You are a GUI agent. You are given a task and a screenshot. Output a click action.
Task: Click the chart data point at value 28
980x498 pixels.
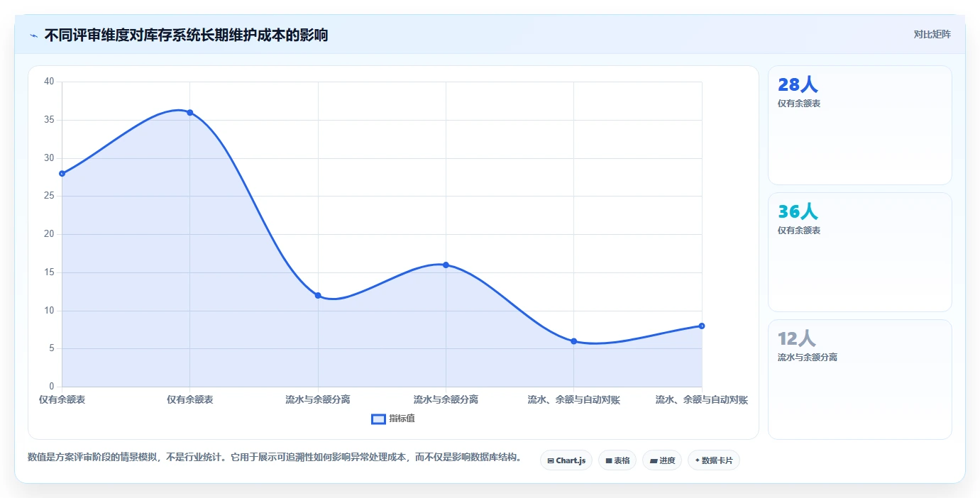pos(62,173)
